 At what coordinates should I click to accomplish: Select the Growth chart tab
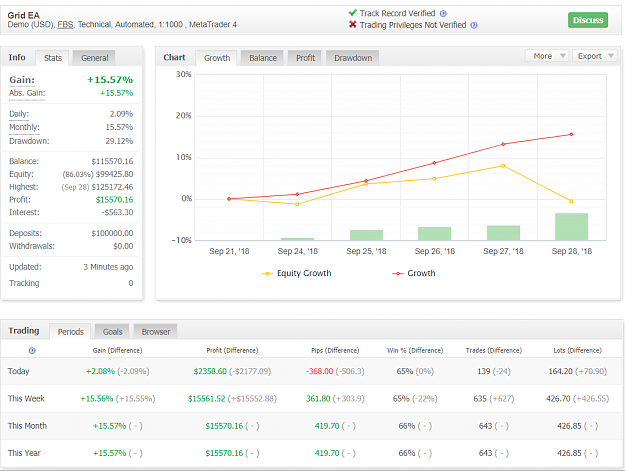217,58
